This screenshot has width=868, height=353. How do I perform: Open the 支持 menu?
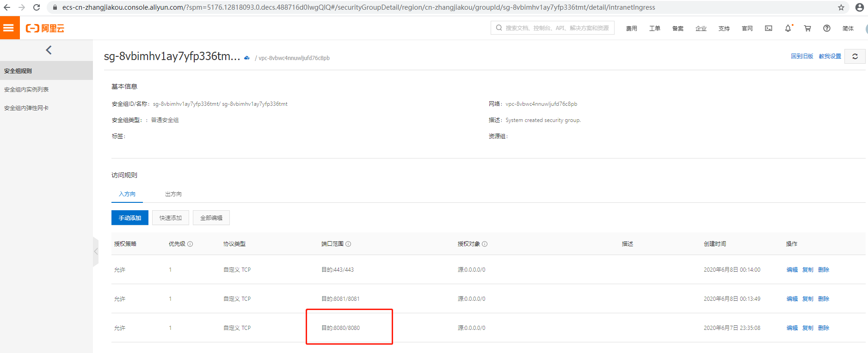724,28
